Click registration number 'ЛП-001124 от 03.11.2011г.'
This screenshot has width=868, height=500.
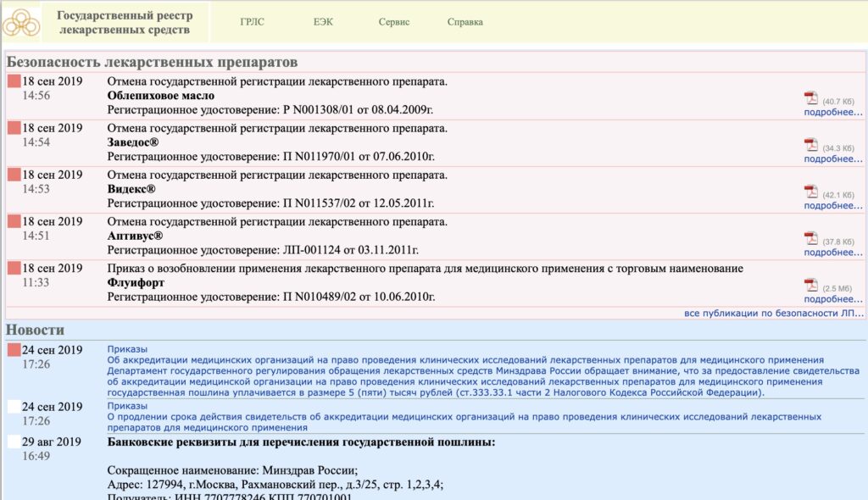pyautogui.click(x=350, y=250)
